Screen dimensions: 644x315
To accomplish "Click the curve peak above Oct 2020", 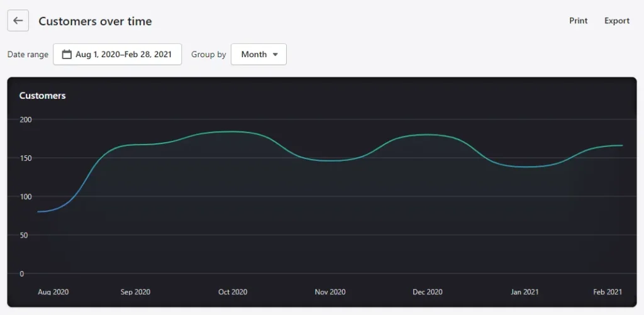I will click(x=233, y=131).
